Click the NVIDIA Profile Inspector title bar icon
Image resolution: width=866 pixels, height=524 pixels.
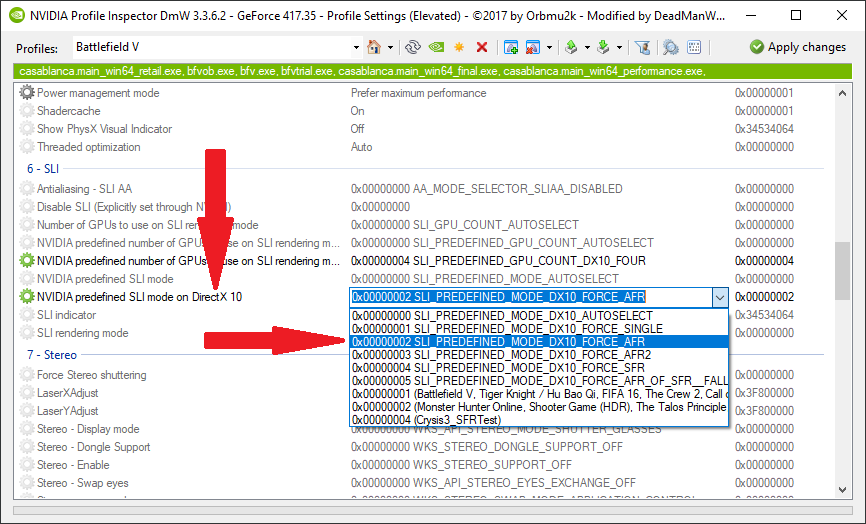click(17, 15)
